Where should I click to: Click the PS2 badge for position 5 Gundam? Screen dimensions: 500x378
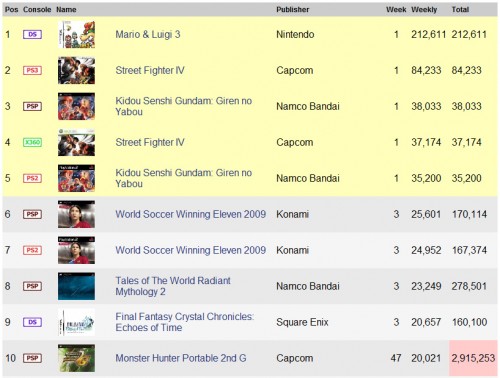click(32, 178)
